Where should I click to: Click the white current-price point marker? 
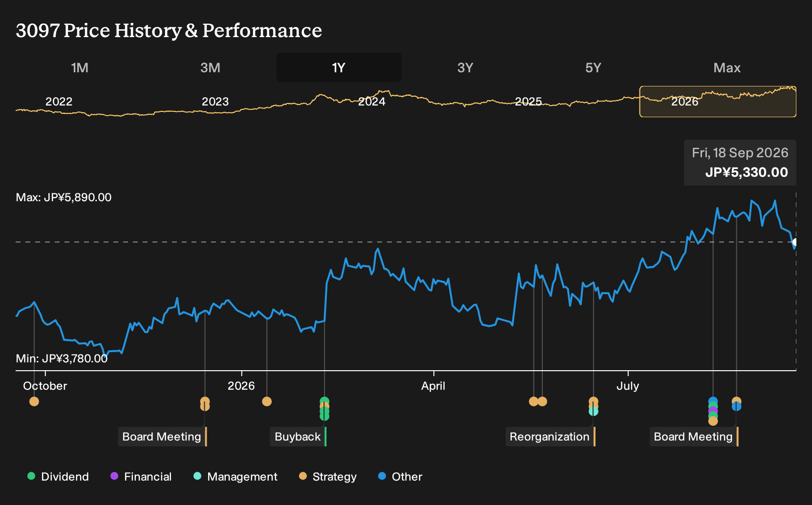tap(795, 242)
